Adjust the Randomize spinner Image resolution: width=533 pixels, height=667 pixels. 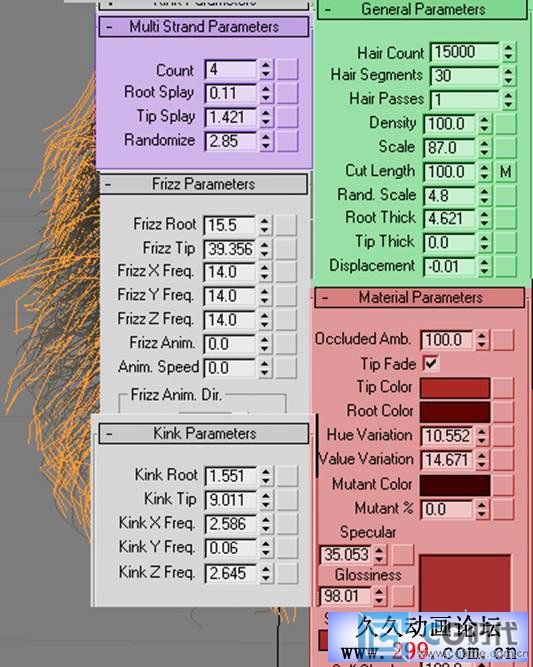point(266,141)
